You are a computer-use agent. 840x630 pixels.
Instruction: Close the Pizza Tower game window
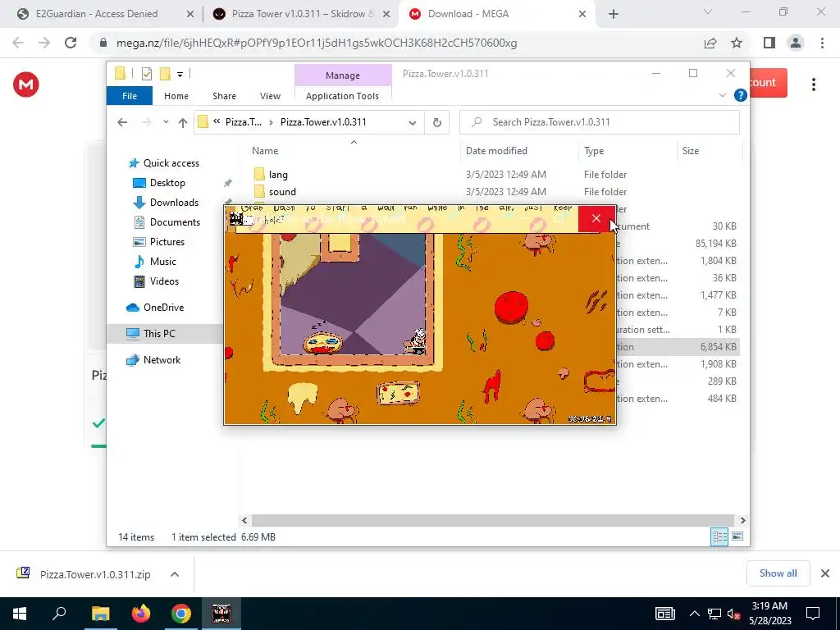tap(596, 218)
